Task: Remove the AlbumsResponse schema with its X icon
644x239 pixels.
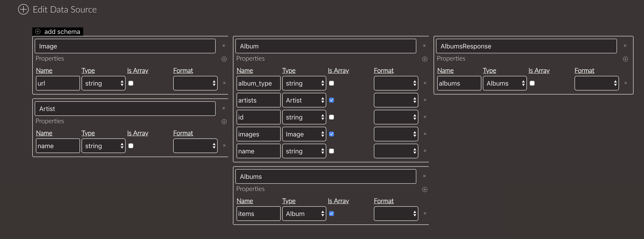Action: (x=625, y=46)
